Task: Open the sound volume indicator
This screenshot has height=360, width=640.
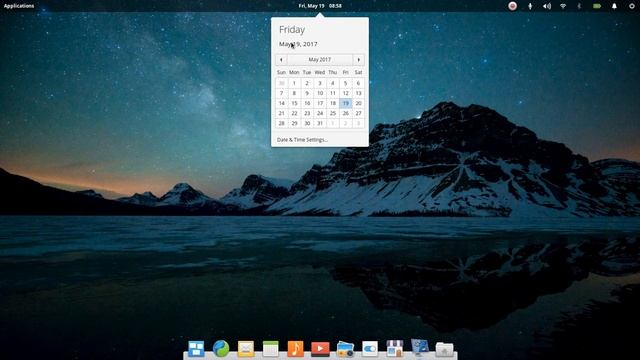Action: 547,6
